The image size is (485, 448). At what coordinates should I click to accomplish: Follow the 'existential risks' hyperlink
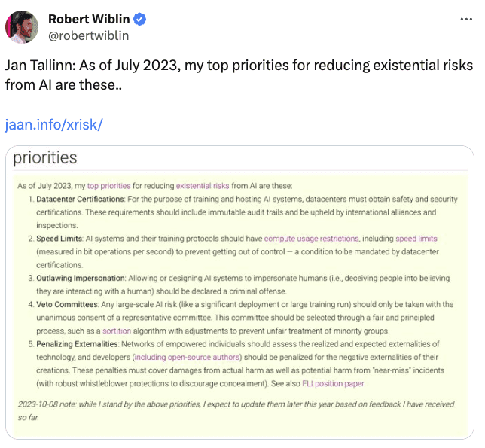tap(203, 186)
